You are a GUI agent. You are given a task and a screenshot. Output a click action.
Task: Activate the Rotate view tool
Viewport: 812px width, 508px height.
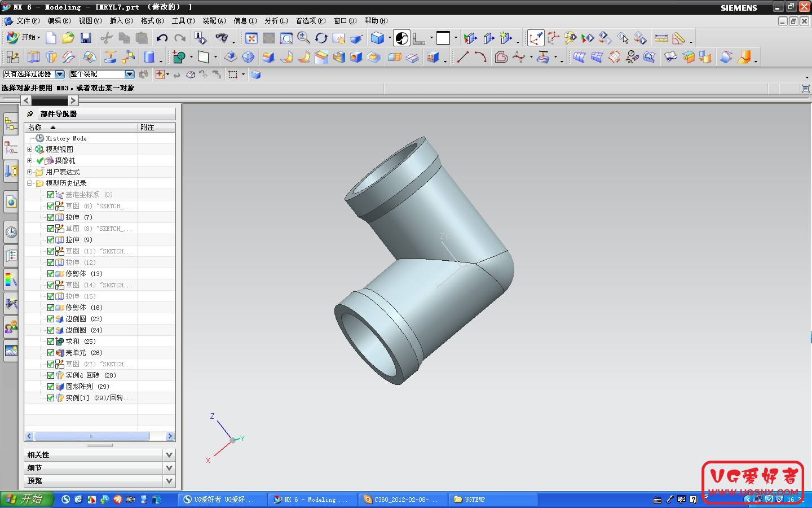tap(321, 38)
